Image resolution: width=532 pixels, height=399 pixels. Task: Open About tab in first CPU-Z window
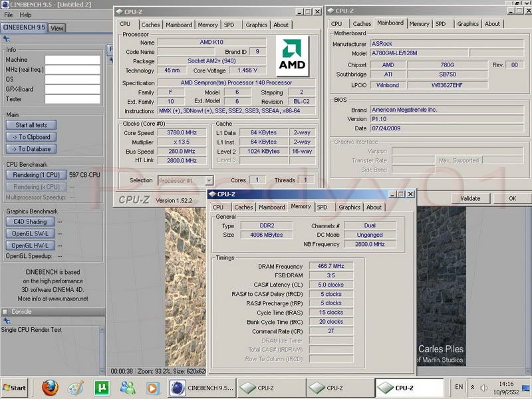point(281,25)
